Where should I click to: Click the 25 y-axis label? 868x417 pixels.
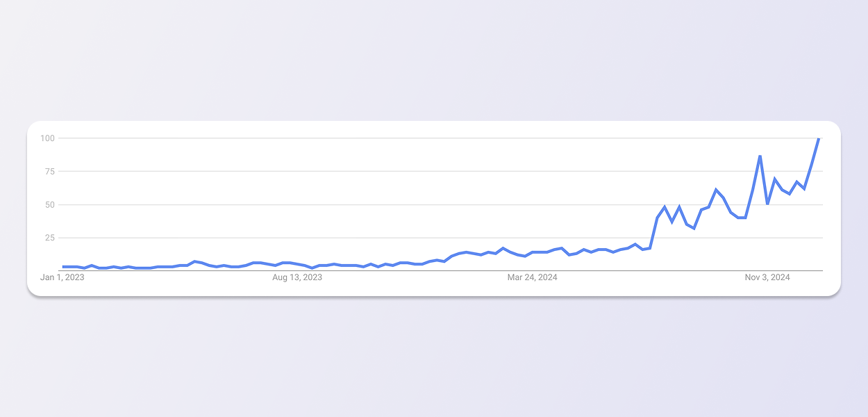click(x=49, y=238)
